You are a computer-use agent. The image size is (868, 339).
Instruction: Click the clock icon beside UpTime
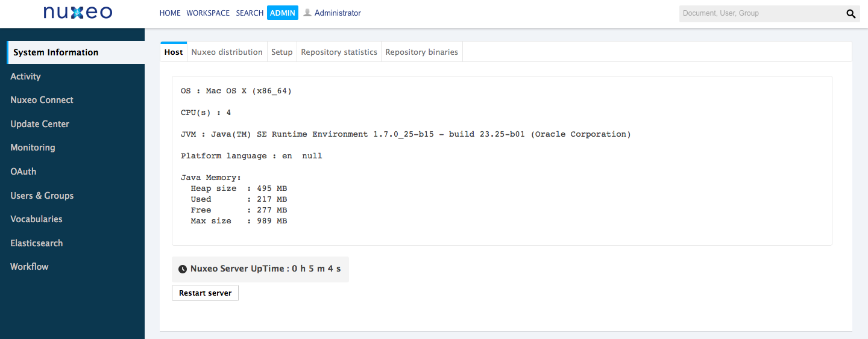click(183, 269)
